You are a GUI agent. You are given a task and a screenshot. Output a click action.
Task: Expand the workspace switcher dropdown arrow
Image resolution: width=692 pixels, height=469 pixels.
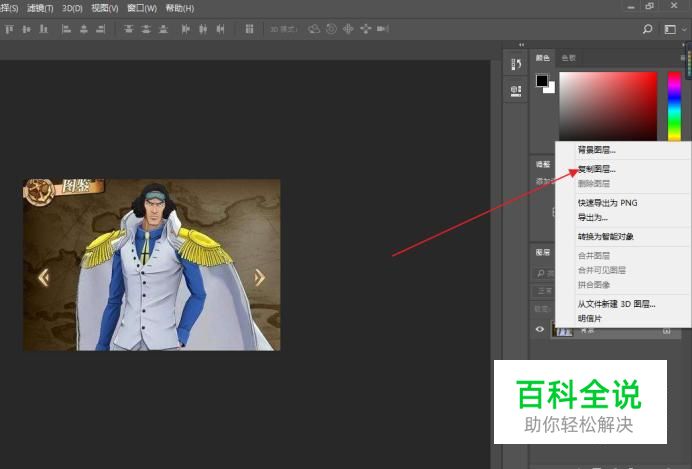pos(684,30)
